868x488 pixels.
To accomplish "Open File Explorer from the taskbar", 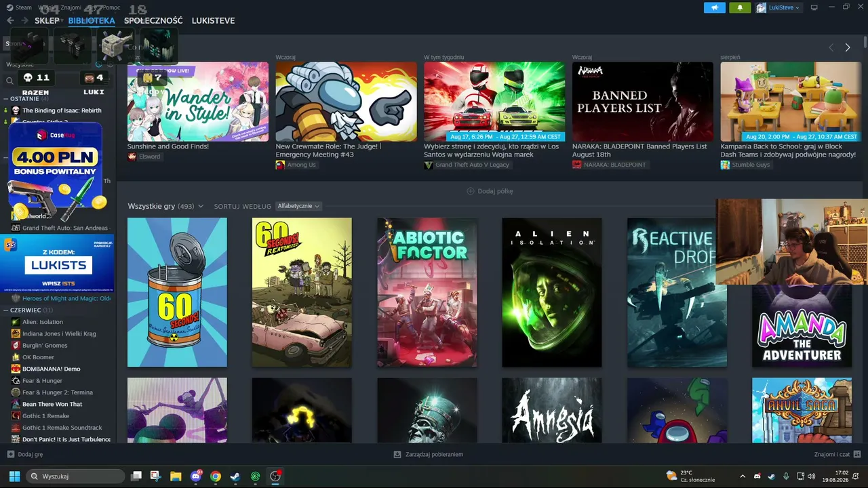I will [176, 476].
